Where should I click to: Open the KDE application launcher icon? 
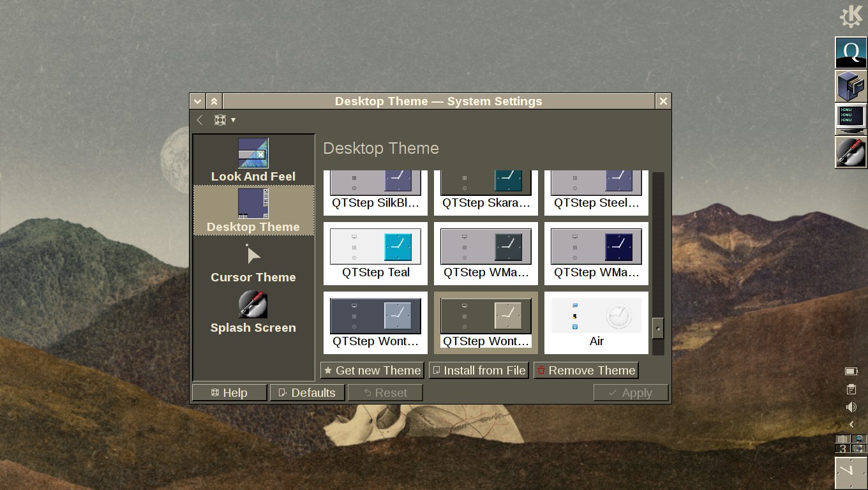(x=851, y=17)
